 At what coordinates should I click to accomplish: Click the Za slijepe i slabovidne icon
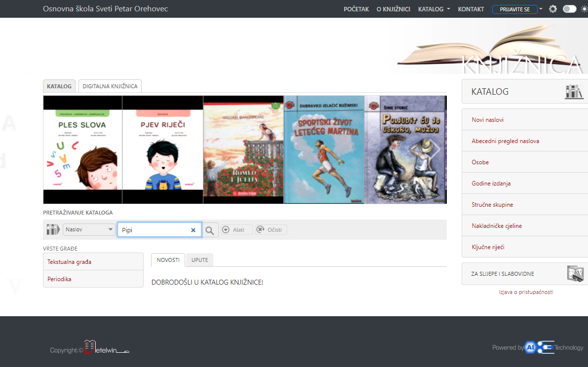pos(575,274)
